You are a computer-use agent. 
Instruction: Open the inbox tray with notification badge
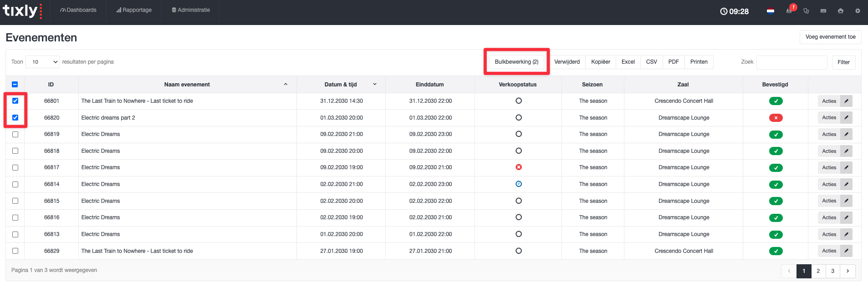789,11
